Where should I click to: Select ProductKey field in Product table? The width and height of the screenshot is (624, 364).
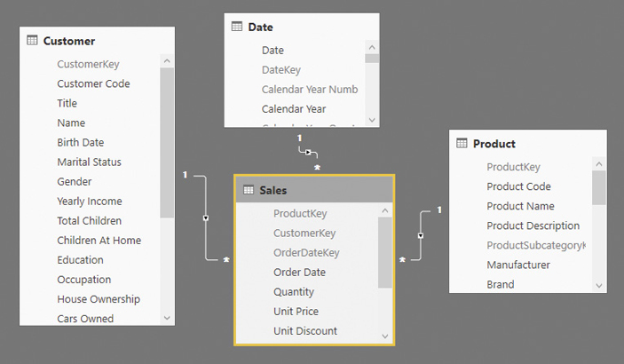pyautogui.click(x=513, y=167)
